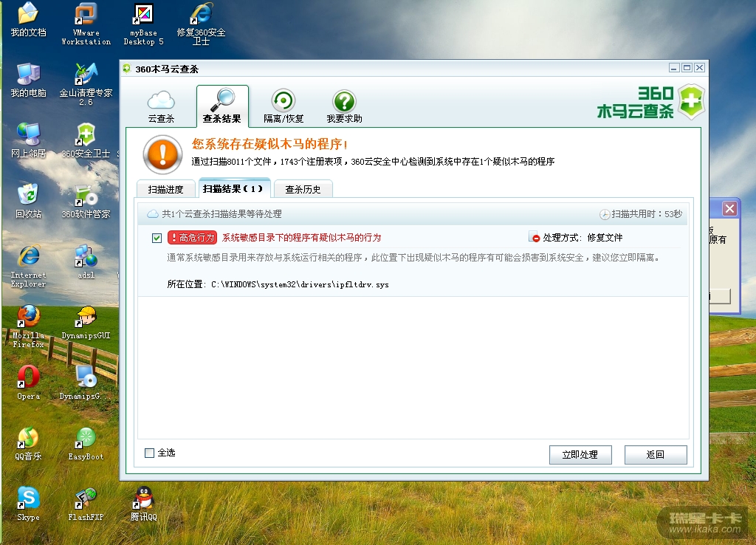Image resolution: width=756 pixels, height=545 pixels.
Task: Select the VMware Workstation desktop icon
Action: point(86,24)
